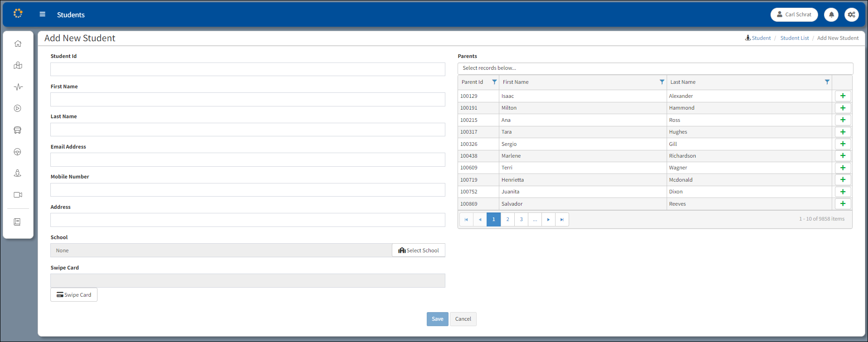This screenshot has width=868, height=342.
Task: Open the map icon in the sidebar
Action: click(18, 65)
